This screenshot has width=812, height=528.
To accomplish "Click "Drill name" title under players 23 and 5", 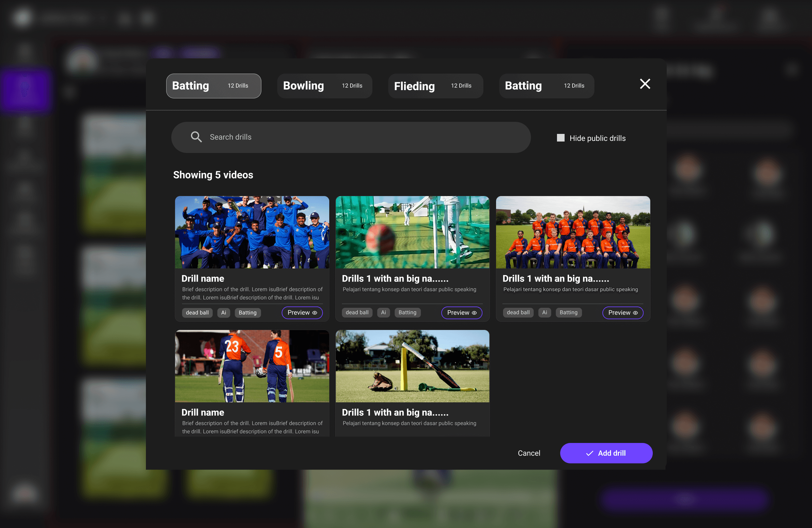I will click(203, 412).
